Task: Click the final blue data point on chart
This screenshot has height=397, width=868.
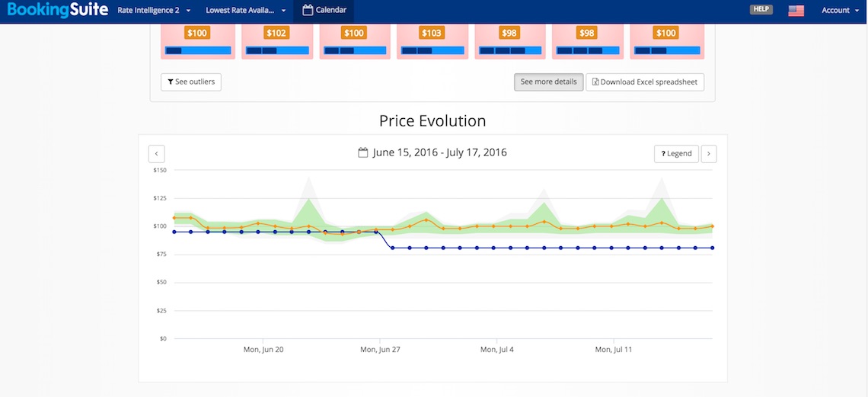Action: click(712, 248)
